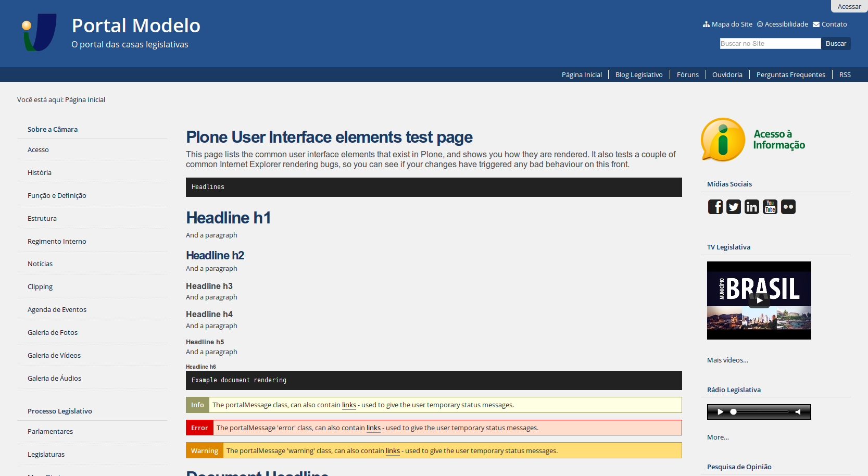Click the Página Inicial breadcrumb
Image resolution: width=868 pixels, height=476 pixels.
point(85,99)
